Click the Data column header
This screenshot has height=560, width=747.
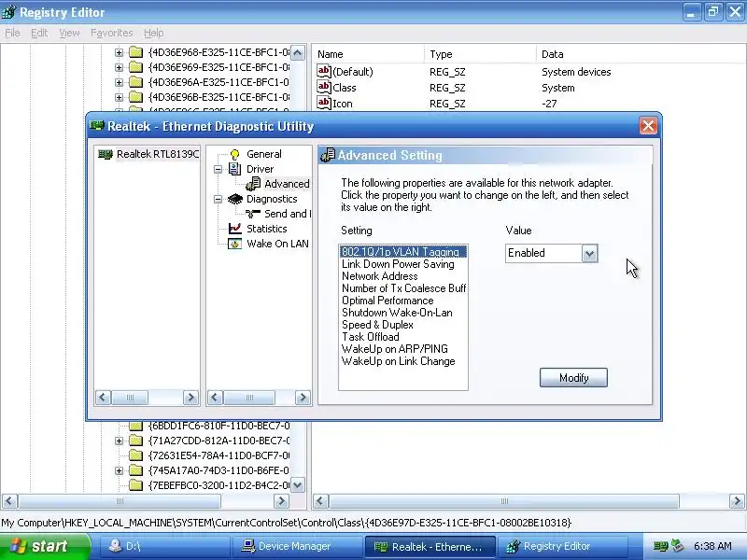pyautogui.click(x=641, y=54)
